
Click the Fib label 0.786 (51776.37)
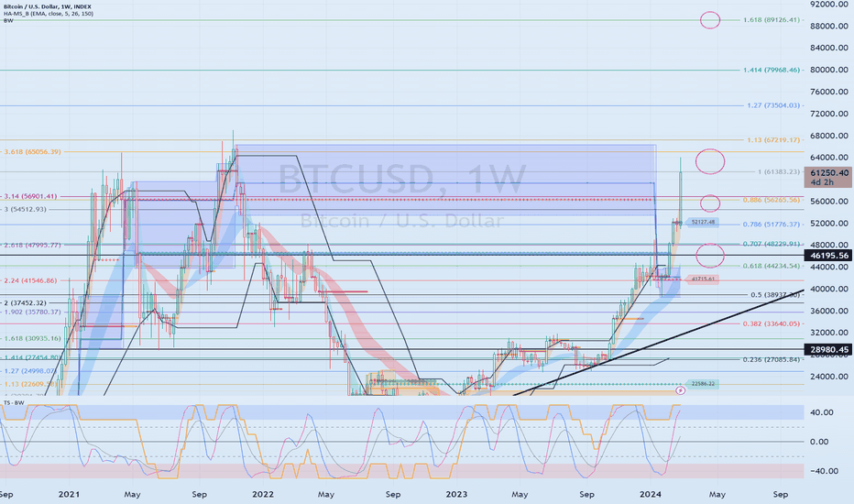point(772,225)
